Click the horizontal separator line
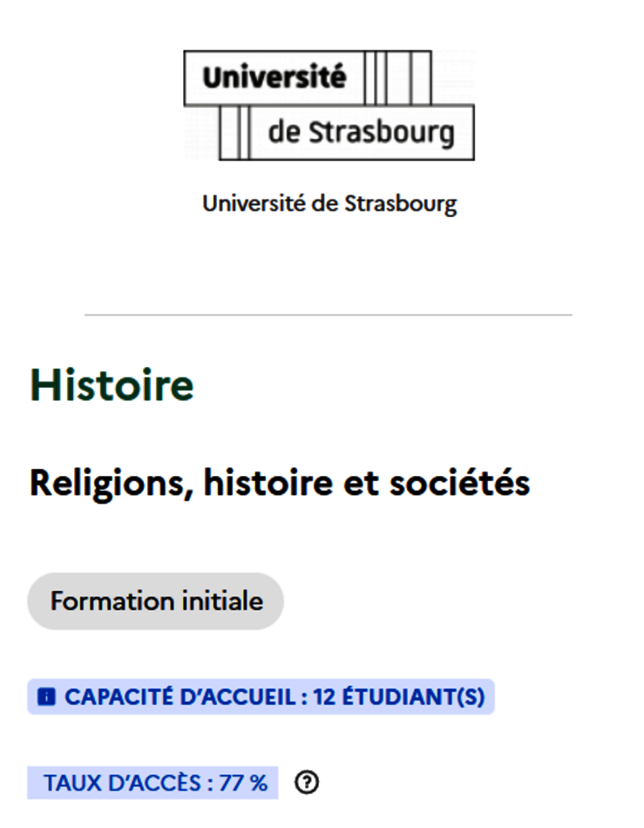Screen dimensions: 644x828 [329, 315]
